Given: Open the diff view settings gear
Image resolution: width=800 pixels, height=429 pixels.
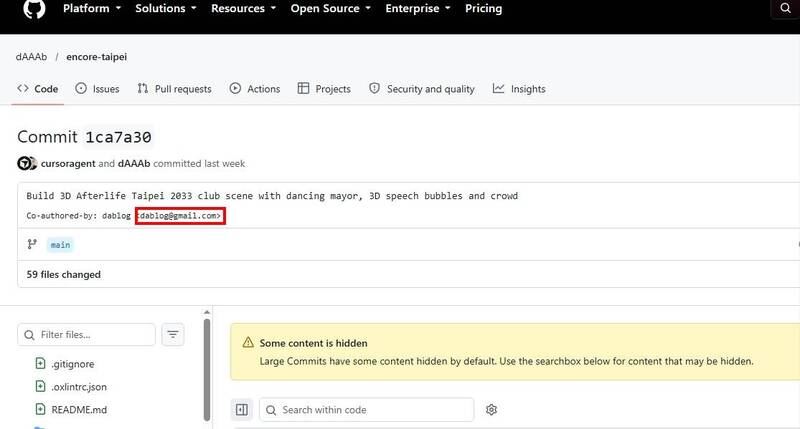Looking at the screenshot, I should pyautogui.click(x=491, y=410).
